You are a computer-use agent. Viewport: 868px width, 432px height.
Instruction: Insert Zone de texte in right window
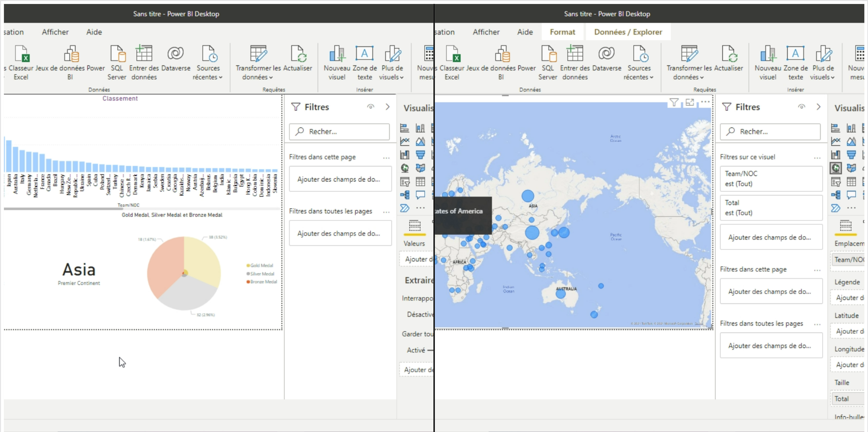click(x=795, y=62)
